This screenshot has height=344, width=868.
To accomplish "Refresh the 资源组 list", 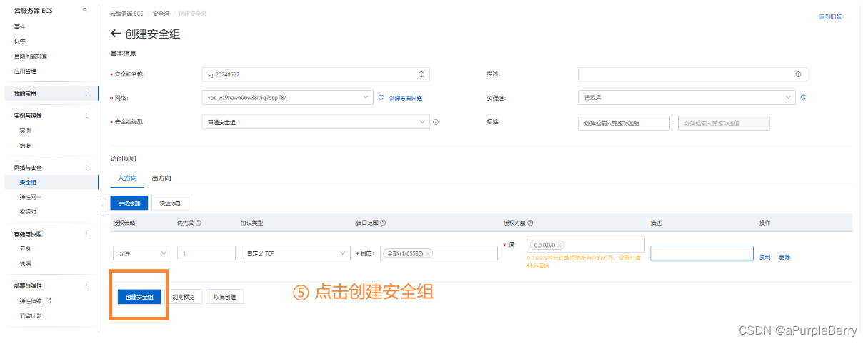I will click(804, 97).
